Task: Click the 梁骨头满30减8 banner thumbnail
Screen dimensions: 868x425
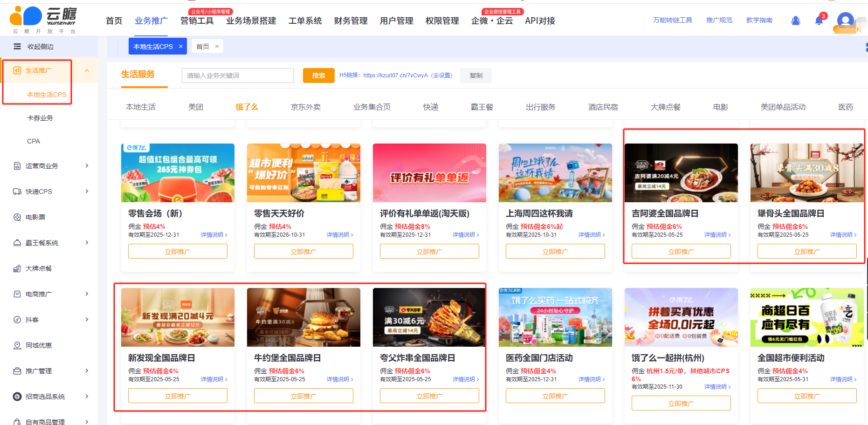Action: click(807, 173)
